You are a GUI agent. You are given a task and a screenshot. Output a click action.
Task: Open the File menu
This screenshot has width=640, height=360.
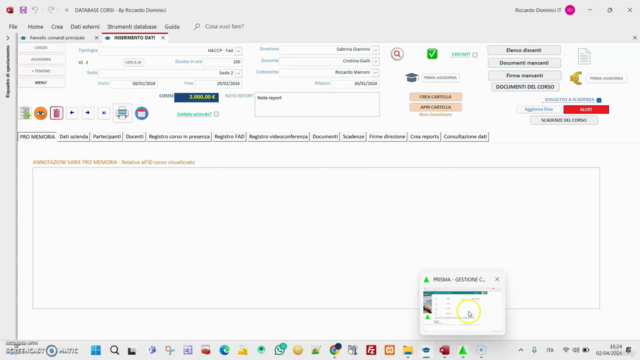pyautogui.click(x=13, y=27)
